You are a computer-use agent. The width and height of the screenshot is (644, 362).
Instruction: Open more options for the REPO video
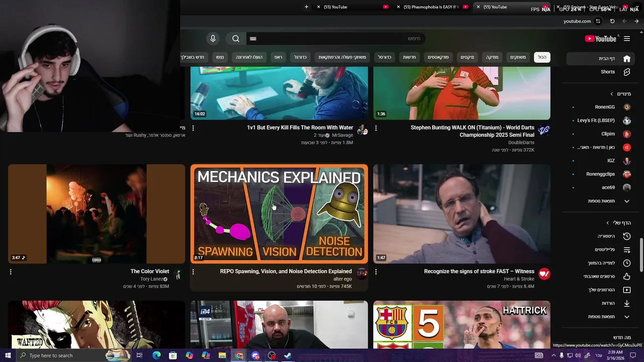click(x=193, y=272)
